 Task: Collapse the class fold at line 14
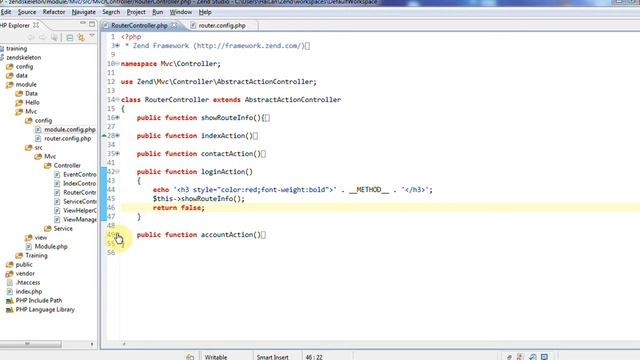coord(118,100)
